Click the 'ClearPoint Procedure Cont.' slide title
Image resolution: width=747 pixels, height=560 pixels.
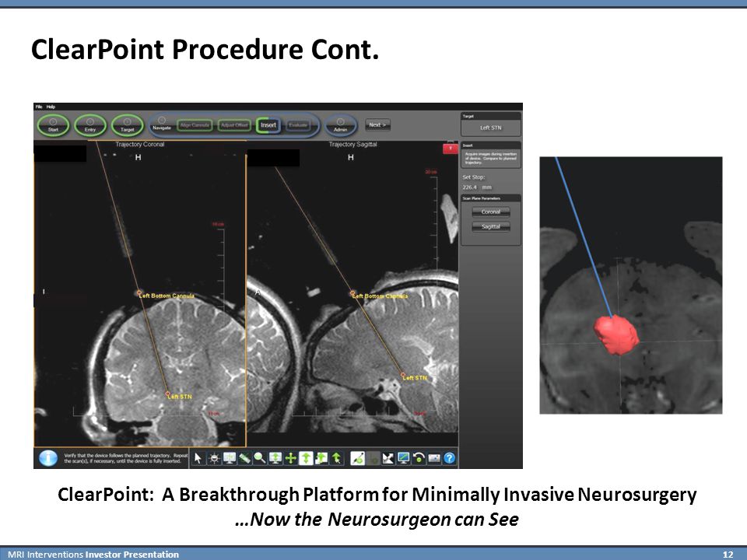click(205, 49)
